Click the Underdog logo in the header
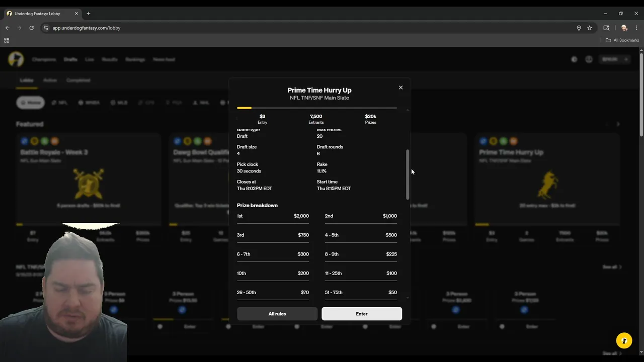This screenshot has height=362, width=644. (16, 59)
